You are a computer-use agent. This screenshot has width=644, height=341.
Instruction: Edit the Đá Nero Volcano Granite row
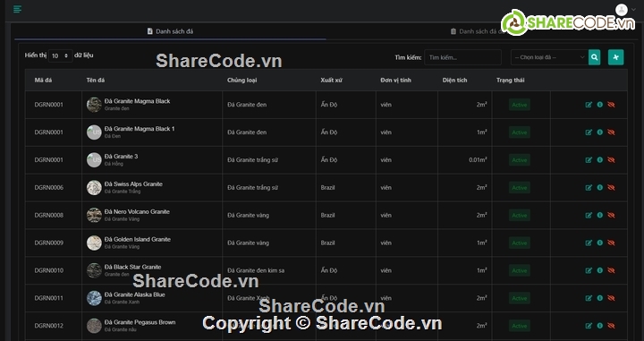click(x=589, y=216)
